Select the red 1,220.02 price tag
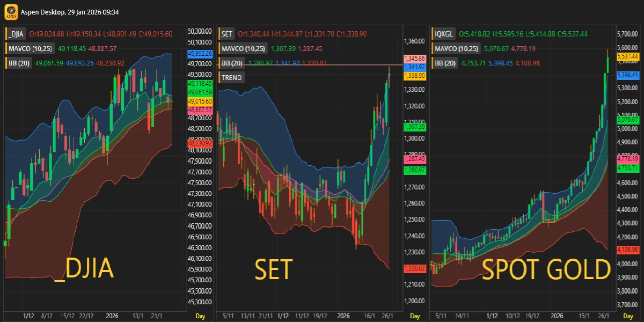The image size is (644, 322). pos(414,268)
